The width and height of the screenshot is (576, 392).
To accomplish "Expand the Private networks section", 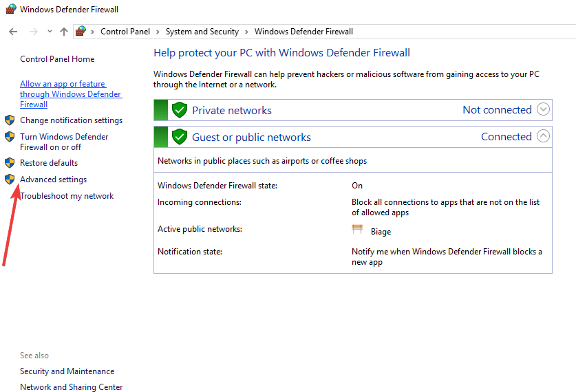I will pos(543,109).
